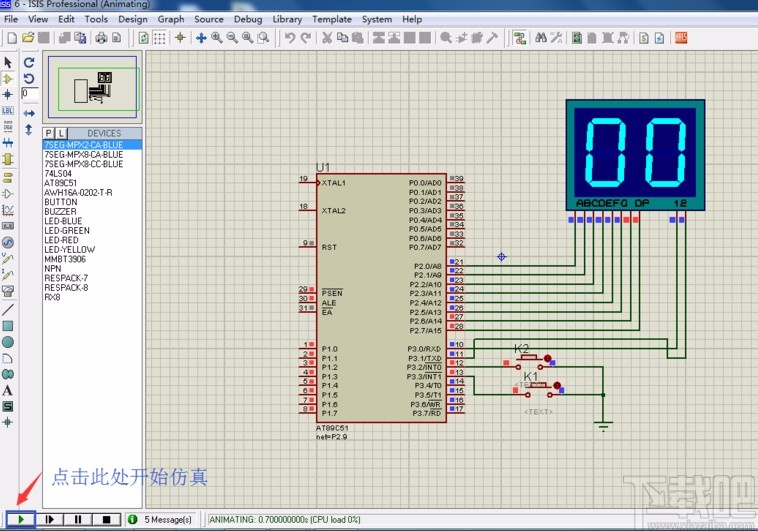Redo the last undone action
The image size is (758, 531).
306,38
